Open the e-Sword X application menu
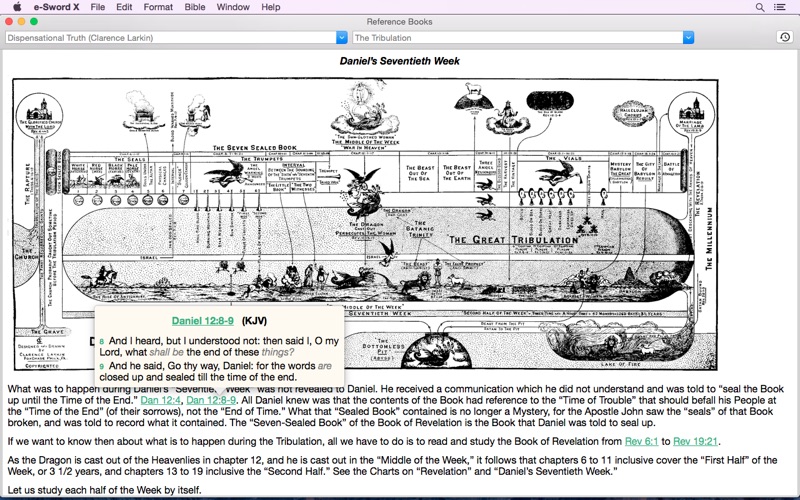Image resolution: width=800 pixels, height=500 pixels. 57,7
